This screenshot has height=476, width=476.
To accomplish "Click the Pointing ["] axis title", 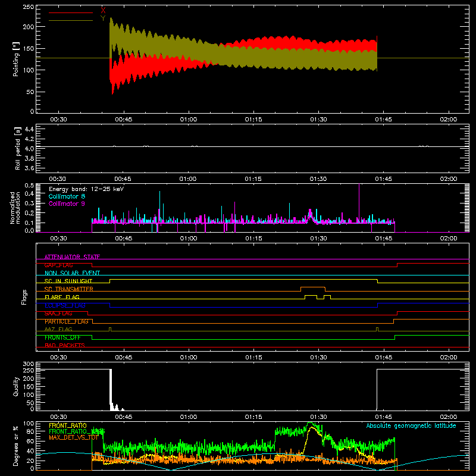I will point(16,59).
